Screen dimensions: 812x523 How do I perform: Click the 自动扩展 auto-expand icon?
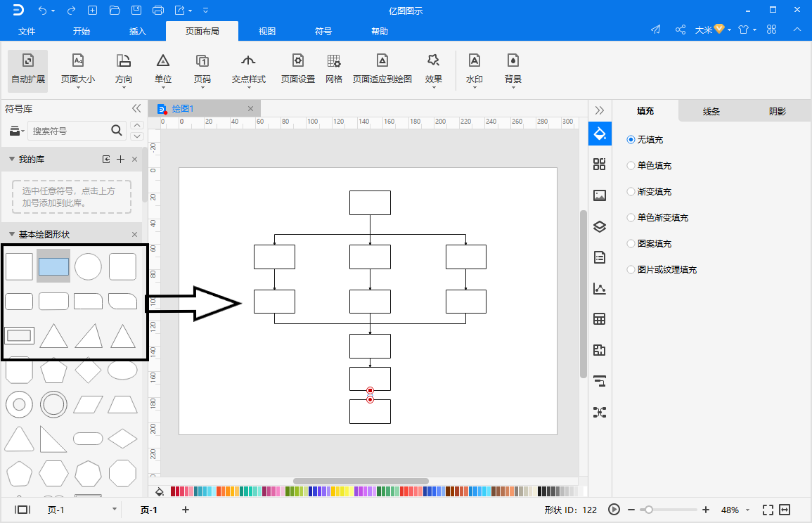click(28, 60)
